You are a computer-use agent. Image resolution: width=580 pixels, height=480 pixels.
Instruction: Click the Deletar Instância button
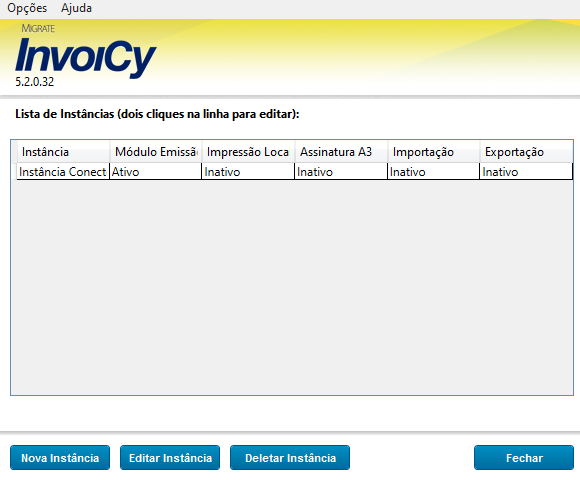pyautogui.click(x=290, y=458)
